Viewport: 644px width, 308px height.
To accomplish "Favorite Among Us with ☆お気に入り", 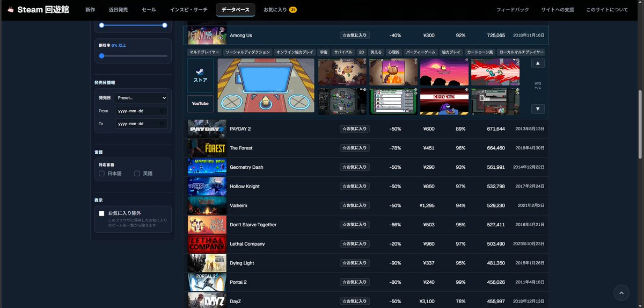I will [355, 35].
